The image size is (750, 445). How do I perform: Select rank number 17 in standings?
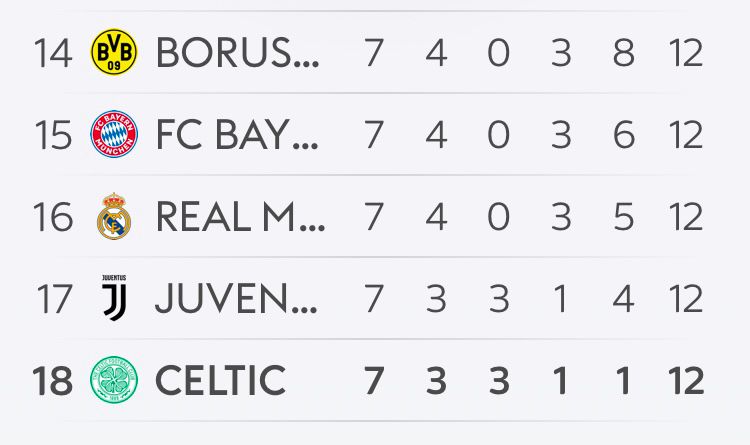54,300
